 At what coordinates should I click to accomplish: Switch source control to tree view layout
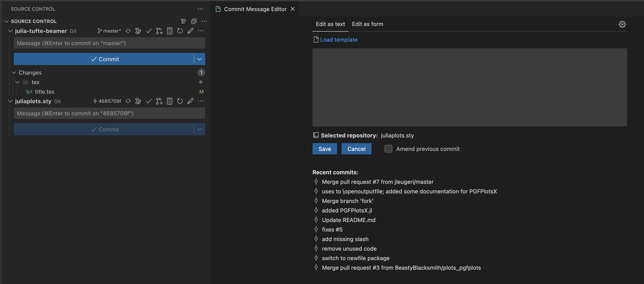pyautogui.click(x=184, y=21)
